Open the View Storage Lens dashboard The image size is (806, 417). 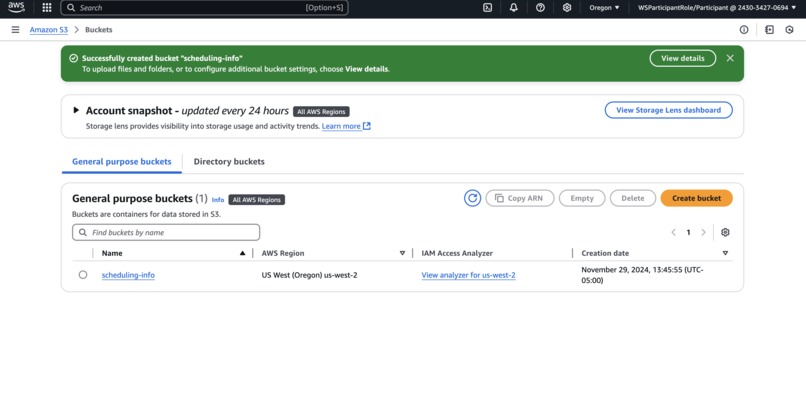(x=669, y=110)
